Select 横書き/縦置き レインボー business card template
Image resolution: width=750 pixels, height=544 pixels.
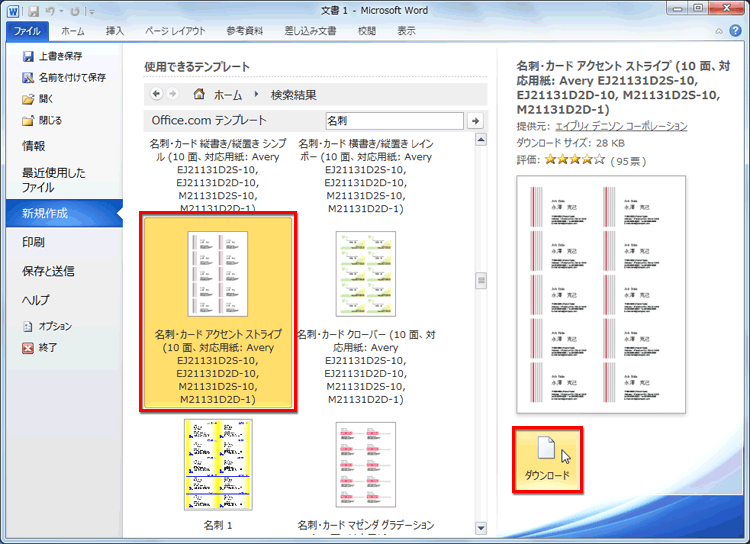click(x=366, y=176)
